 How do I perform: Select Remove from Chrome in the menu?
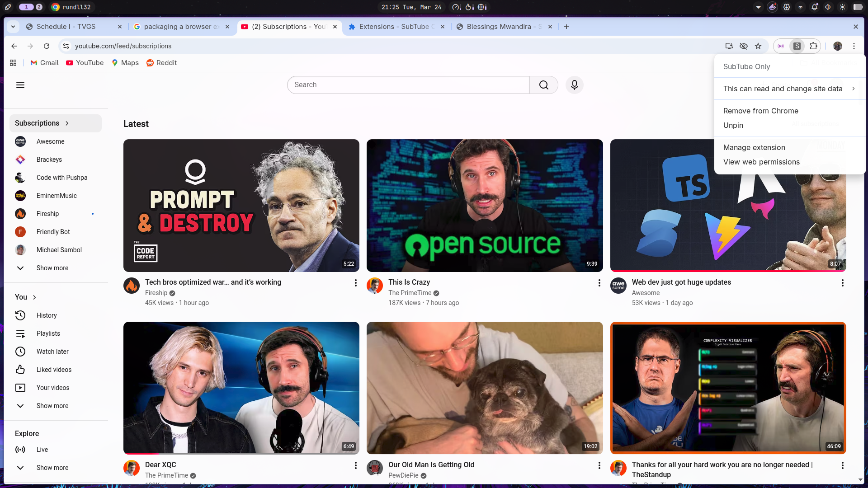coord(760,111)
